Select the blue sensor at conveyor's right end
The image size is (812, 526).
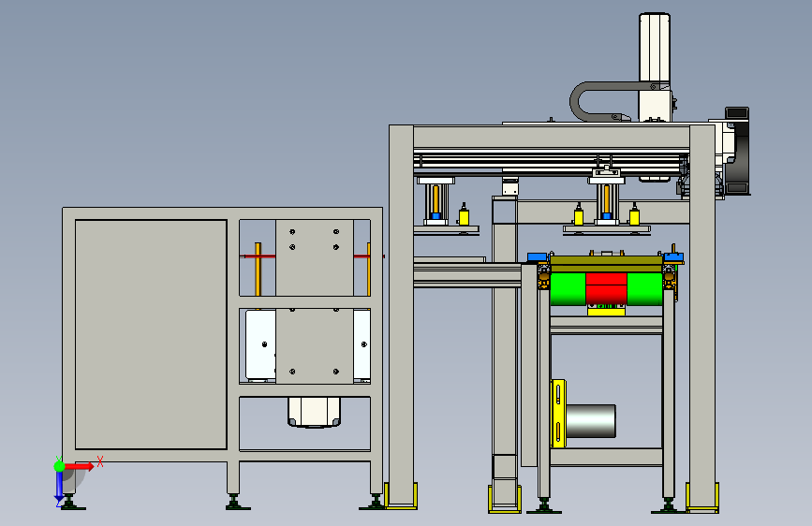point(673,256)
